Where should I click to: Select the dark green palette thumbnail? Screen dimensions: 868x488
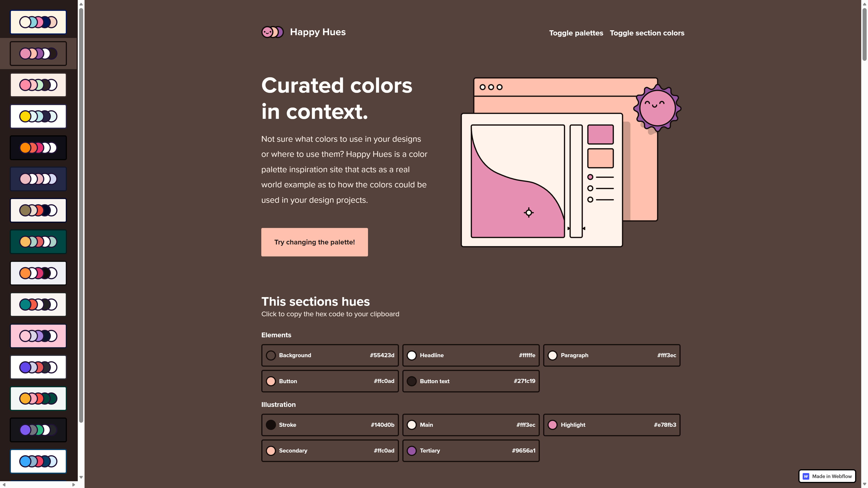[x=38, y=242]
